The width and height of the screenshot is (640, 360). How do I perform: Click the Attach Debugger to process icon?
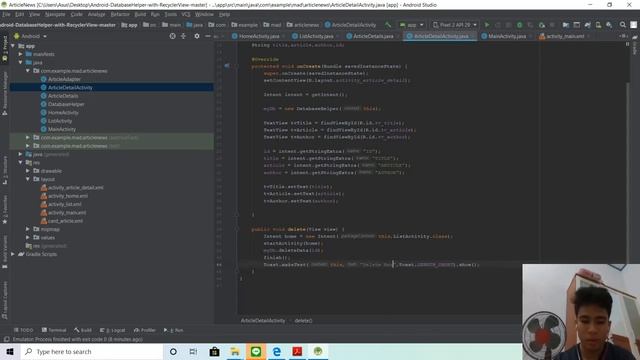click(x=541, y=25)
